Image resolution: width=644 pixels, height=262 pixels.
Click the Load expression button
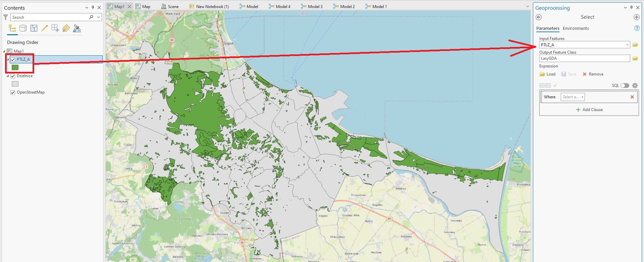547,74
